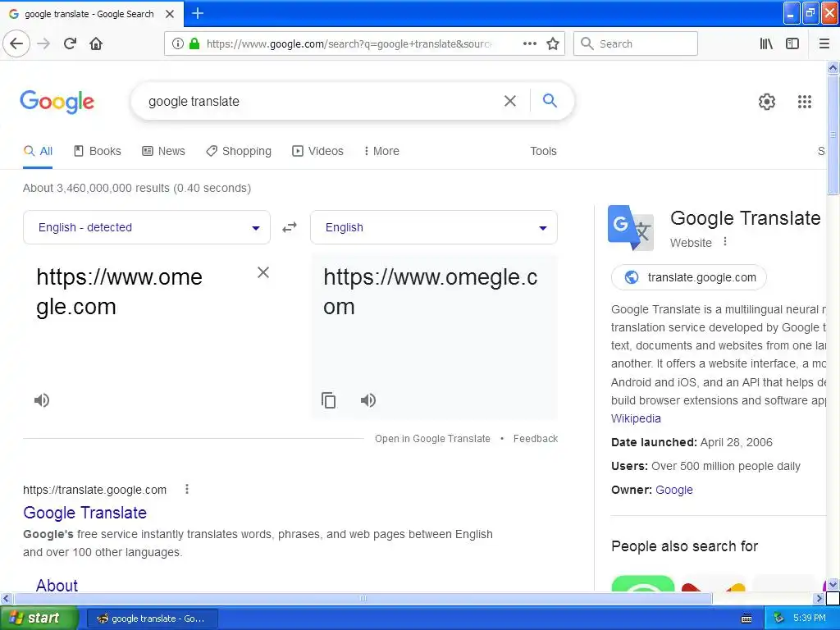This screenshot has width=840, height=630.
Task: Click the Google logo
Action: click(x=57, y=101)
